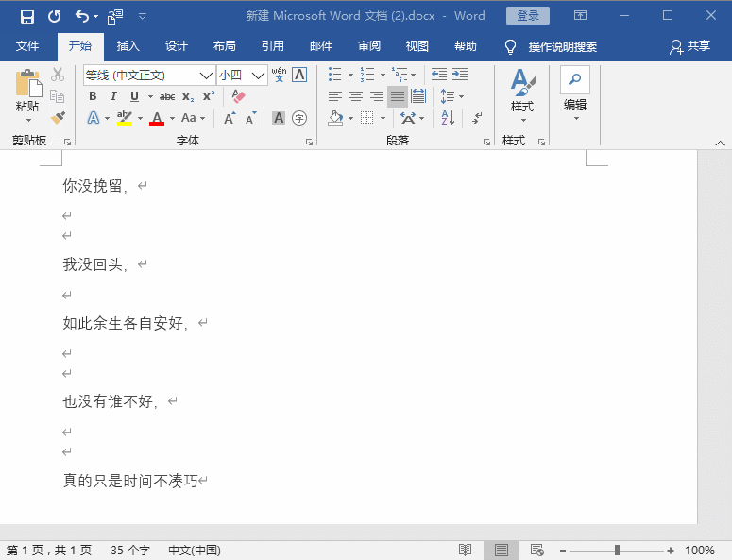Image resolution: width=732 pixels, height=560 pixels.
Task: Open the phonetic guide (wén) tool
Action: [x=280, y=75]
